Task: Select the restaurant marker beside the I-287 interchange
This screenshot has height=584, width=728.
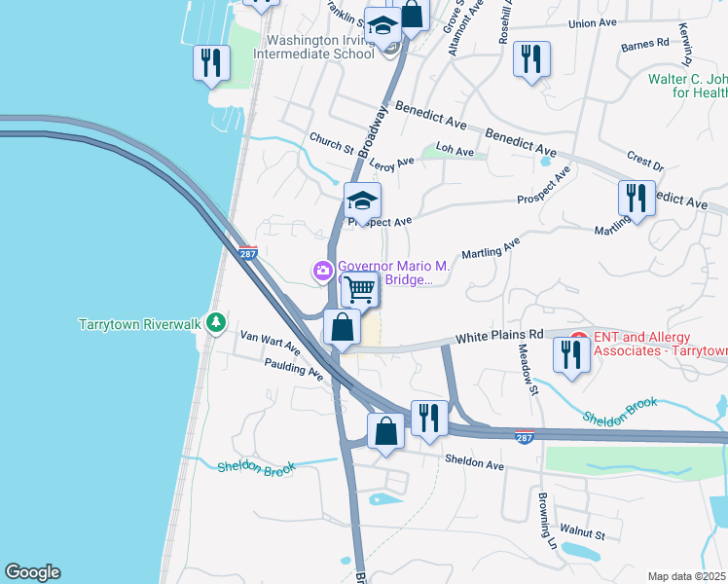Action: pos(429,420)
